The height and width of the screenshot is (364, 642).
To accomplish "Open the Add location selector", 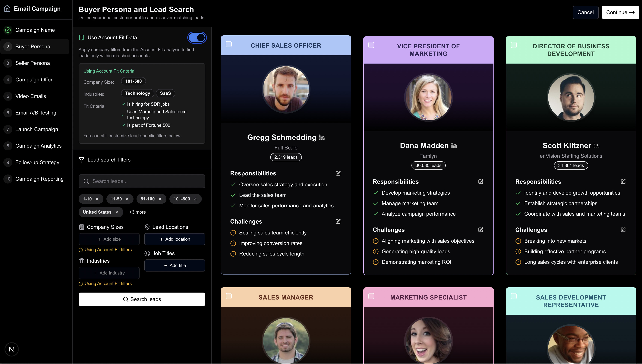I will pos(175,239).
